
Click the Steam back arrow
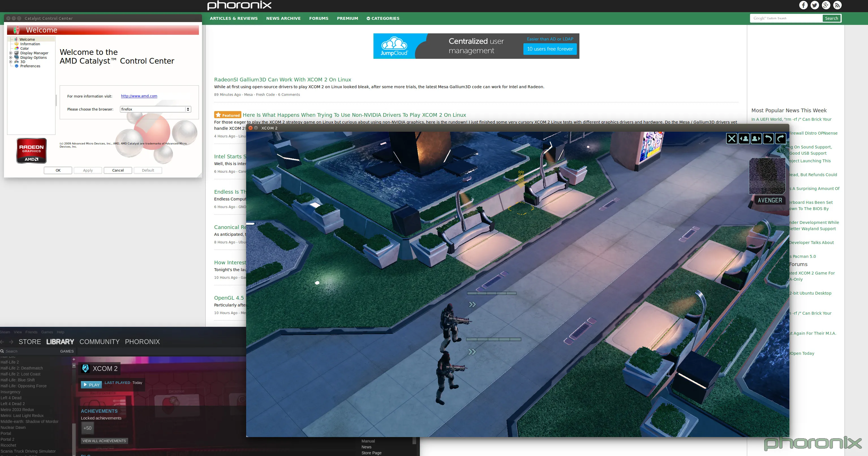pyautogui.click(x=2, y=342)
